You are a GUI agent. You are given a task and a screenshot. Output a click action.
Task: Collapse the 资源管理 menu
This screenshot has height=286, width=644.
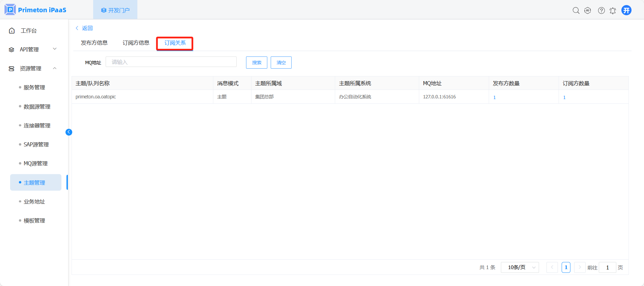(32, 69)
